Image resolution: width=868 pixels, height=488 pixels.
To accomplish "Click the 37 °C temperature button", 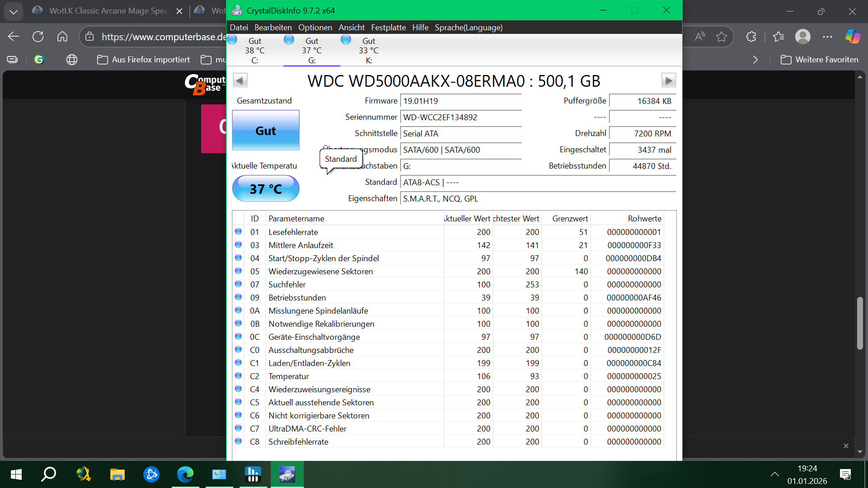I will [x=265, y=189].
